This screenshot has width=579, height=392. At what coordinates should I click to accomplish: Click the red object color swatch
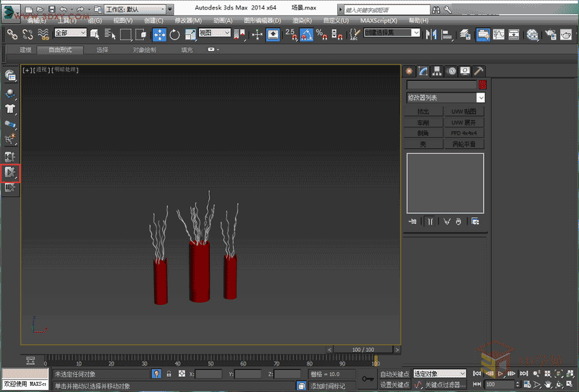(482, 85)
